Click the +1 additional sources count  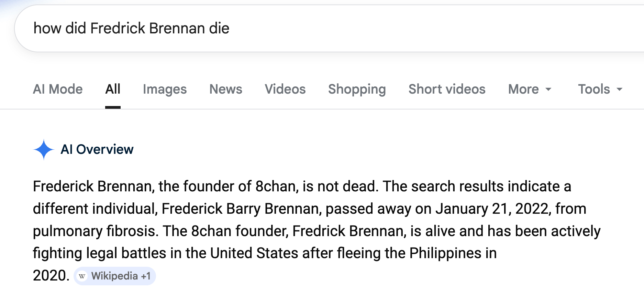pos(146,276)
